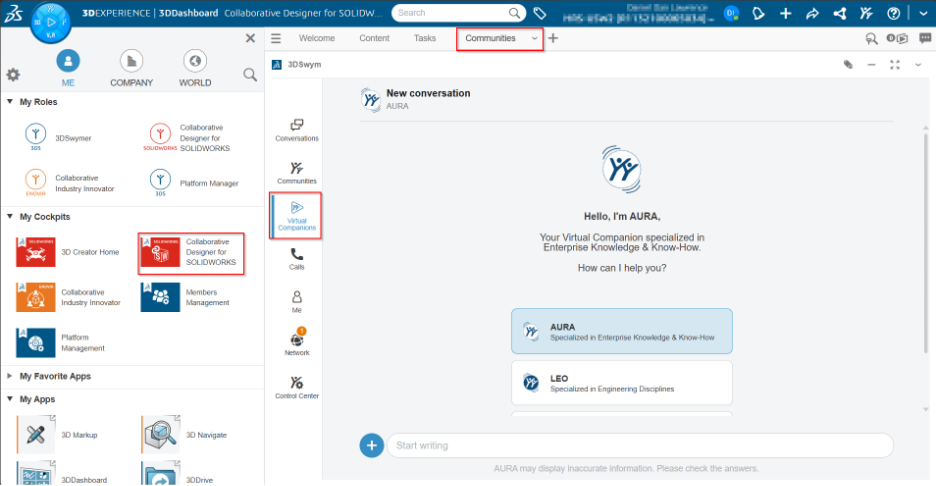
Task: Open Control Center in 3DSwym sidebar
Action: point(297,387)
